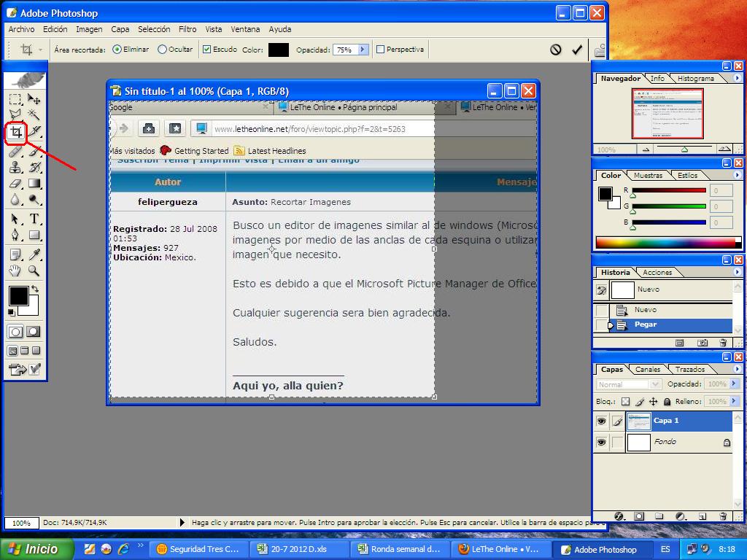Viewport: 747px width, 560px height.
Task: Select the Slice tool
Action: [x=34, y=132]
